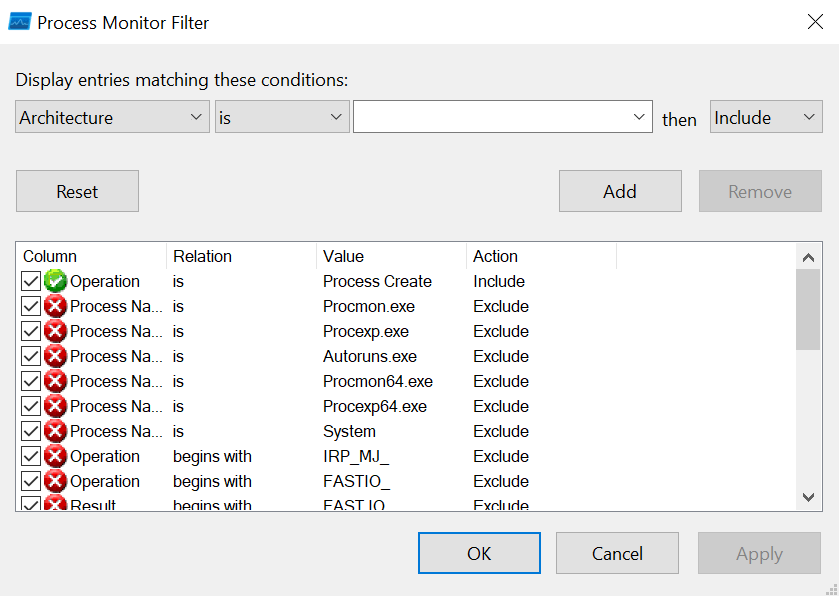Click the Cancel button
The width and height of the screenshot is (839, 596).
click(x=617, y=553)
